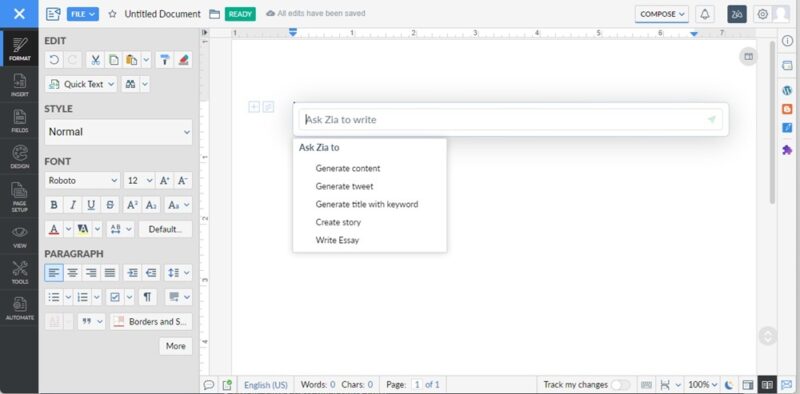Image resolution: width=800 pixels, height=394 pixels.
Task: Click the font color A swatch
Action: pyautogui.click(x=54, y=229)
